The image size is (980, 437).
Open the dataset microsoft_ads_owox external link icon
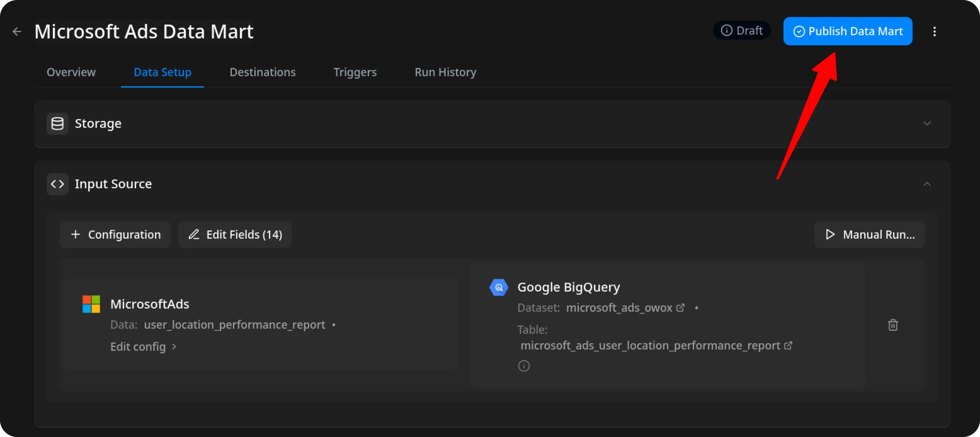pyautogui.click(x=681, y=308)
